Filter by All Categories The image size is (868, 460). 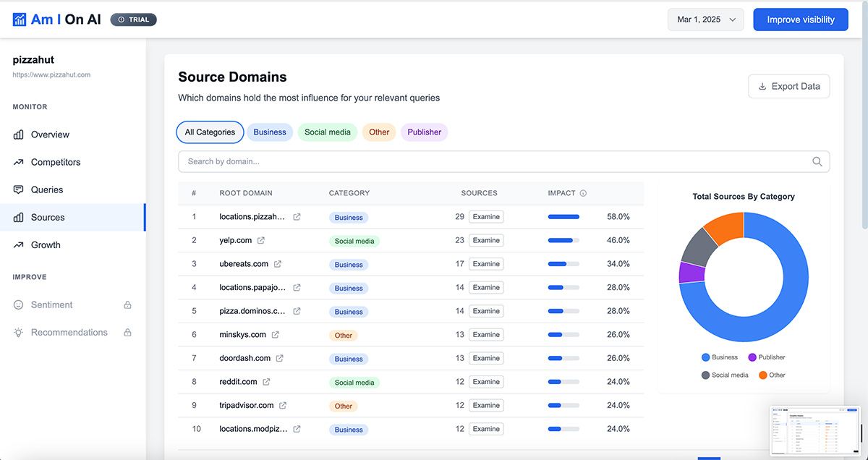click(210, 132)
